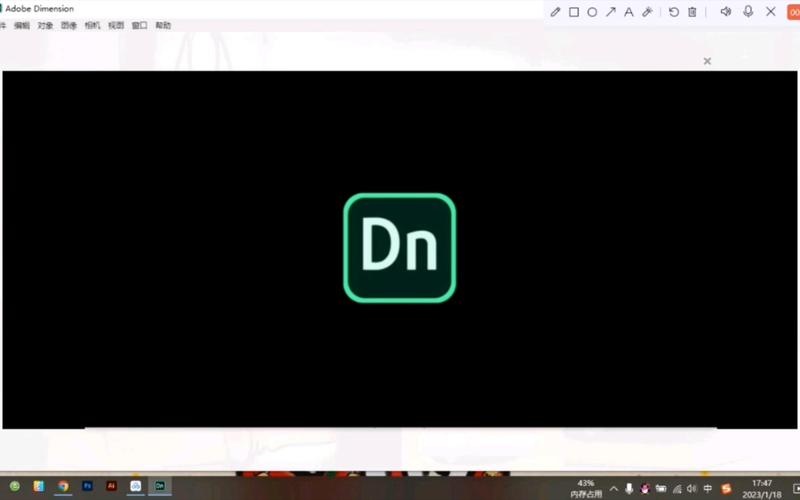Viewport: 800px width, 500px height.
Task: Open the green circular taskbar app
Action: 15,486
